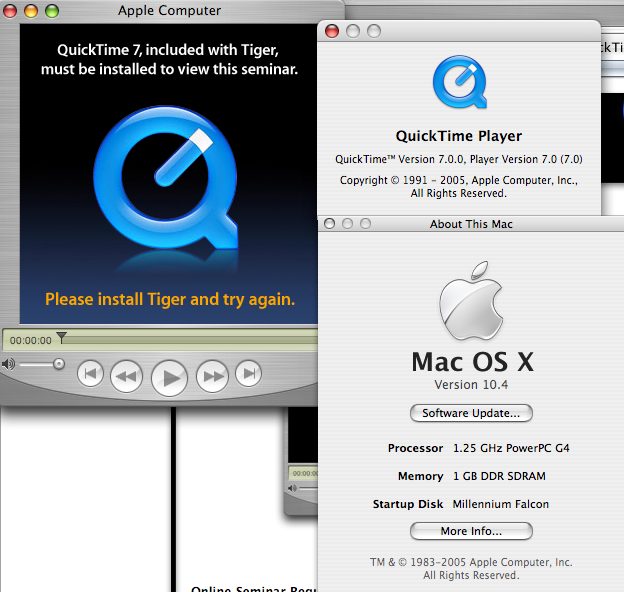Viewport: 624px width, 592px height.
Task: Click the Millennium Falcon startup disk name
Action: [x=501, y=504]
